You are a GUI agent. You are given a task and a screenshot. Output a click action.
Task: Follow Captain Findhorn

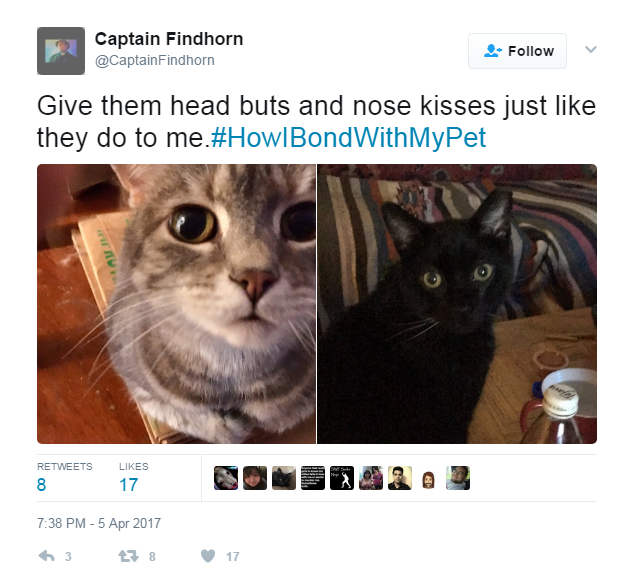tap(517, 51)
